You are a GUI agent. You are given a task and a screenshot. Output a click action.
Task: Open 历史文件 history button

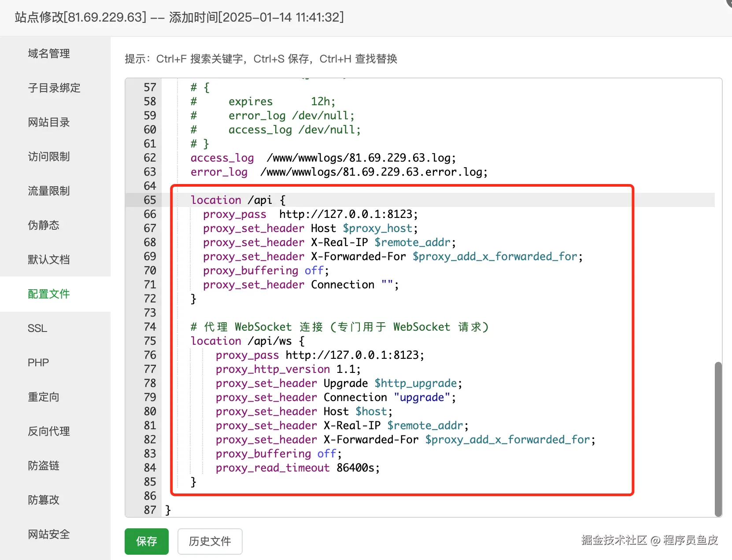pyautogui.click(x=210, y=542)
